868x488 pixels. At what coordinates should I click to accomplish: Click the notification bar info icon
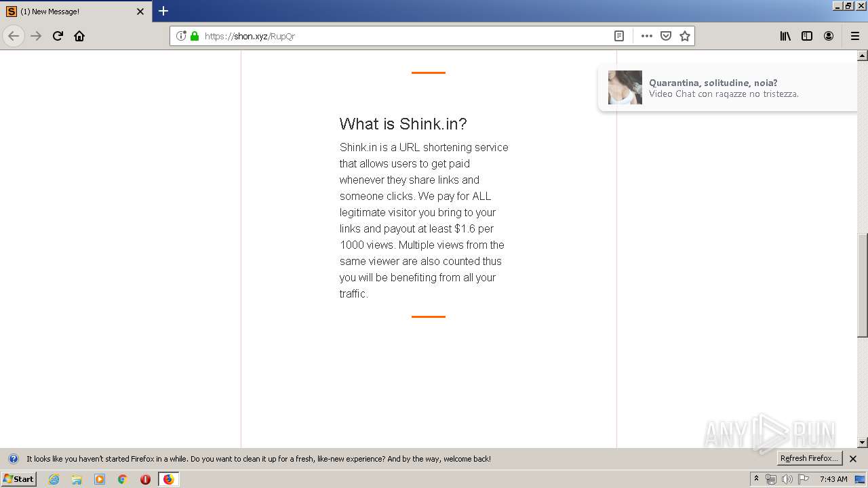point(13,459)
